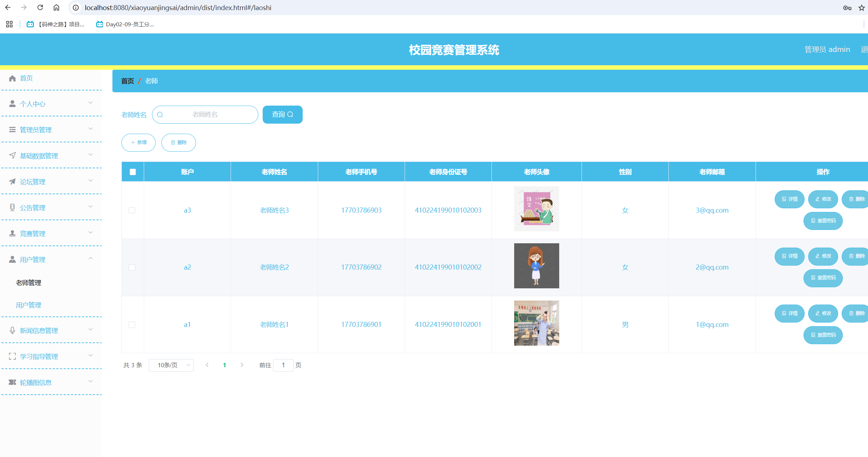Viewport: 868px width, 457px height.
Task: Click the 学习指导管理 frame icon
Action: point(12,356)
